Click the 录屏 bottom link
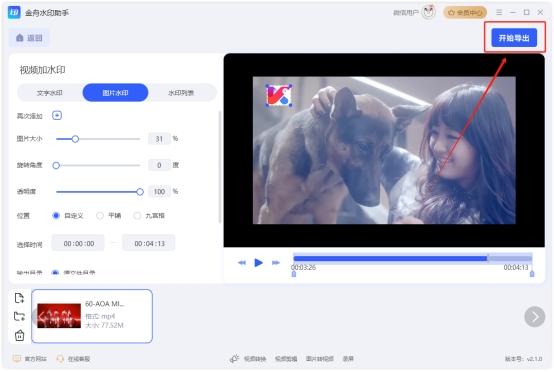Image resolution: width=554 pixels, height=372 pixels. 348,359
